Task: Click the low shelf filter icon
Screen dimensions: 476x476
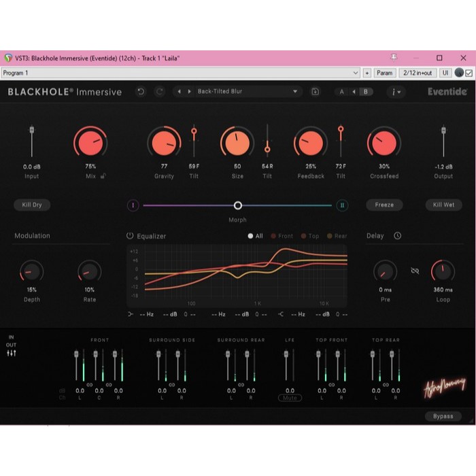Action: click(131, 314)
